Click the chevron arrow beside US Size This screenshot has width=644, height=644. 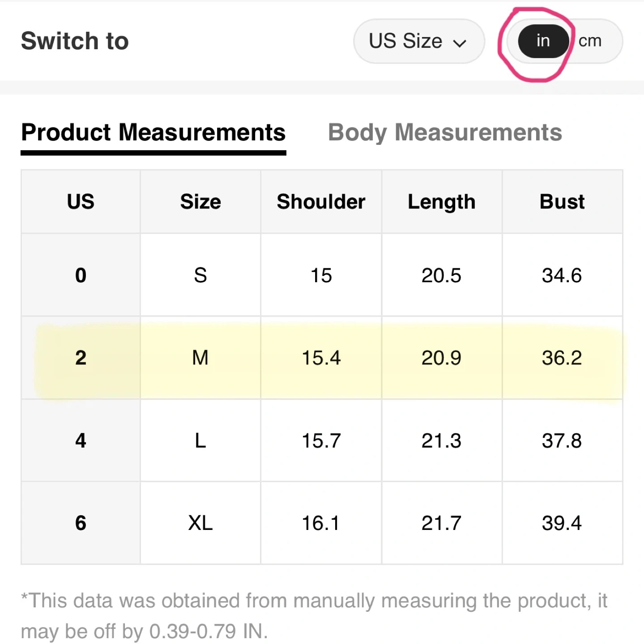tap(460, 43)
